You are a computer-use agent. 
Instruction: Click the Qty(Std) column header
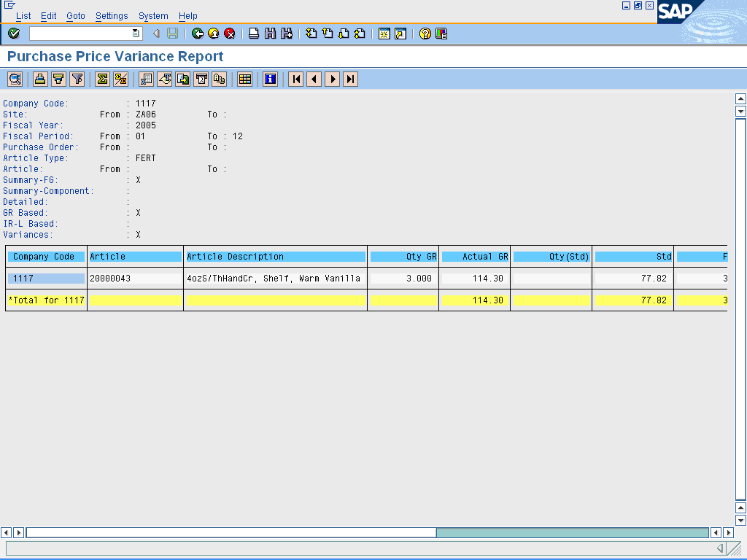tap(551, 257)
